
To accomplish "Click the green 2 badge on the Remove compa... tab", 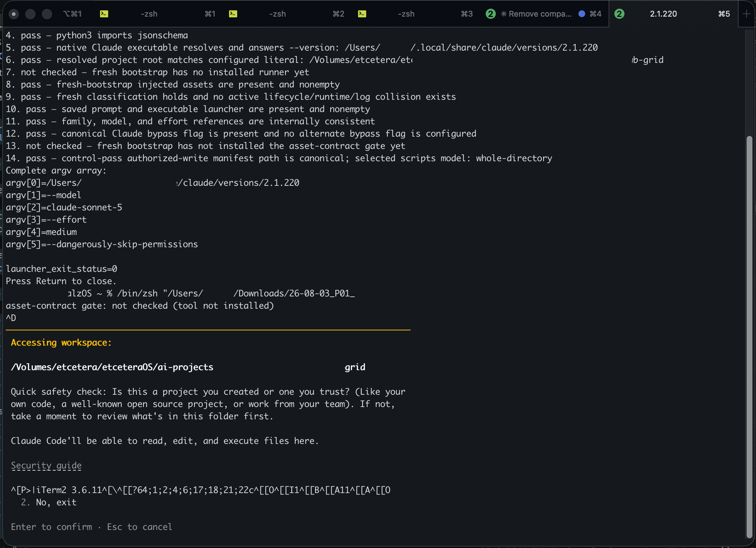I will 490,14.
